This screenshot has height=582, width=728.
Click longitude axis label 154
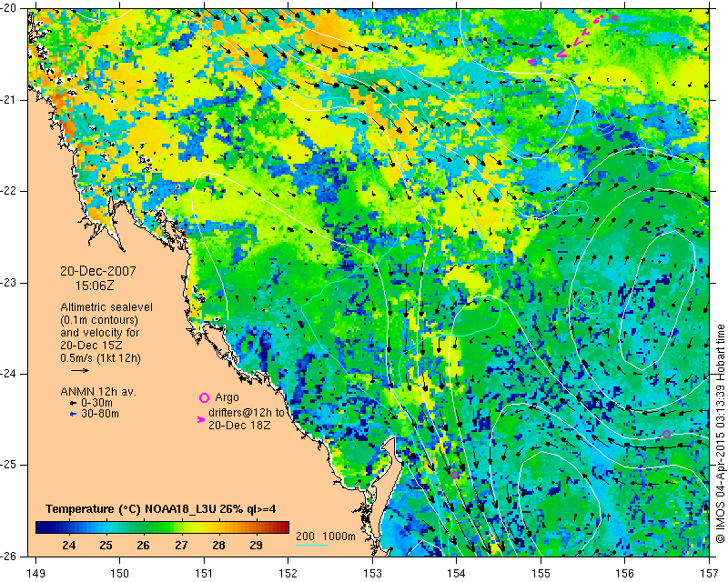pyautogui.click(x=457, y=574)
